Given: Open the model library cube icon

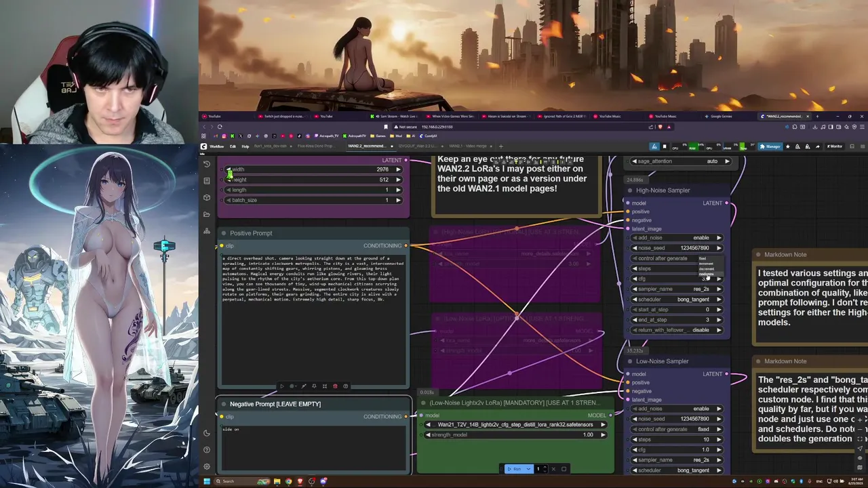Looking at the screenshot, I should (207, 197).
